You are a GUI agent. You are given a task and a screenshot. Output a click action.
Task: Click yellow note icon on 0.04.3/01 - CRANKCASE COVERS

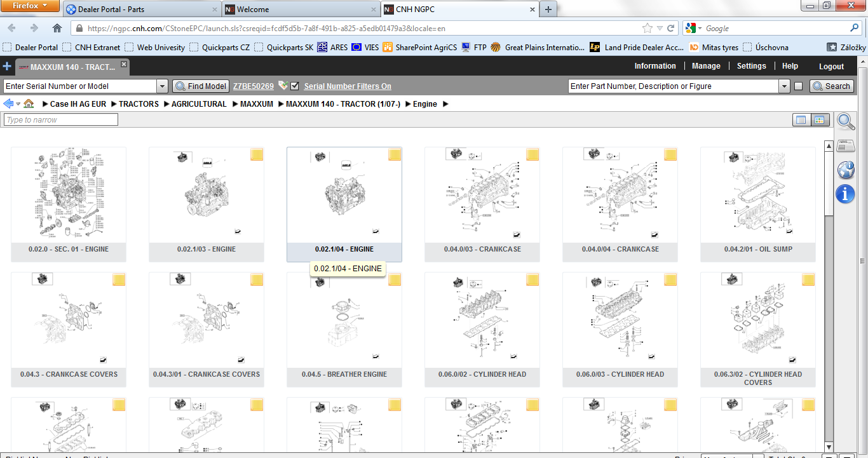point(256,280)
